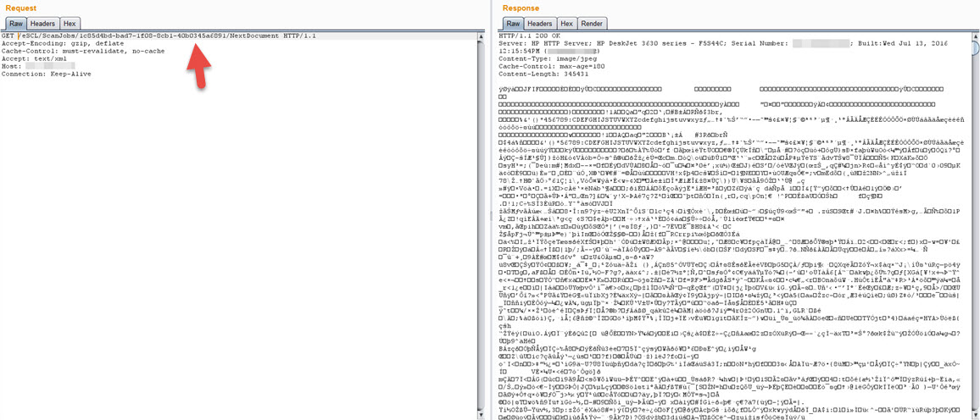Image resolution: width=980 pixels, height=420 pixels.
Task: Open Headers tab in Response panel
Action: pyautogui.click(x=541, y=23)
